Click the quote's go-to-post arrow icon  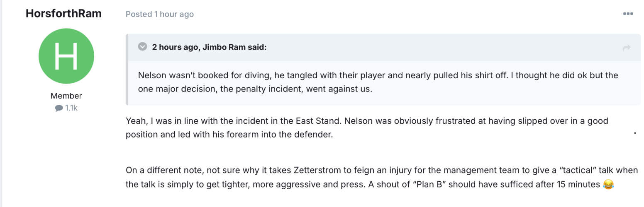[627, 48]
